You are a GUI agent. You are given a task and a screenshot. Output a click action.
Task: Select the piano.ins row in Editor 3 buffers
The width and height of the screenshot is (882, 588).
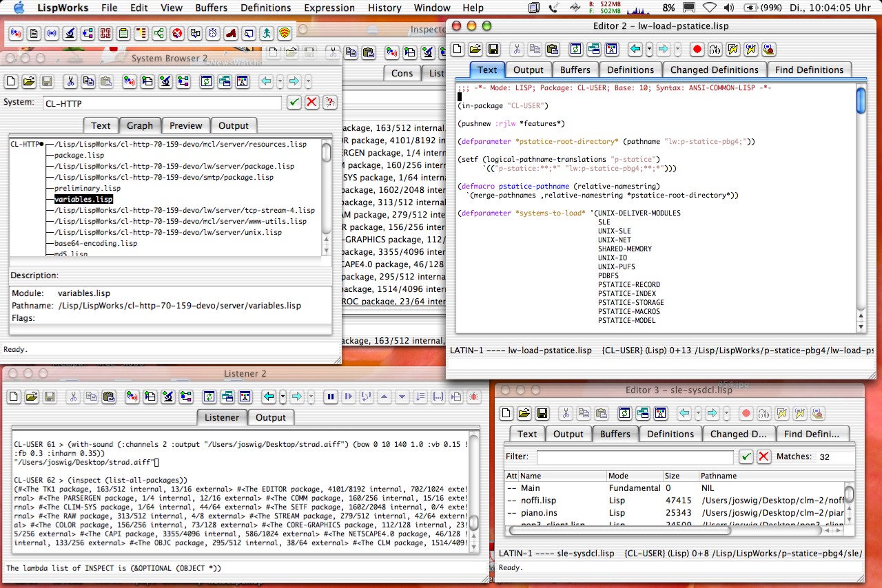(675, 513)
